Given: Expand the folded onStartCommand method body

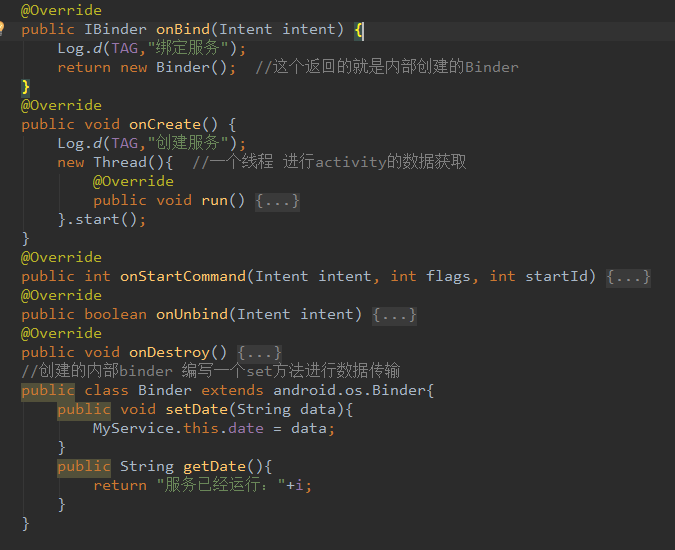Looking at the screenshot, I should 629,276.
